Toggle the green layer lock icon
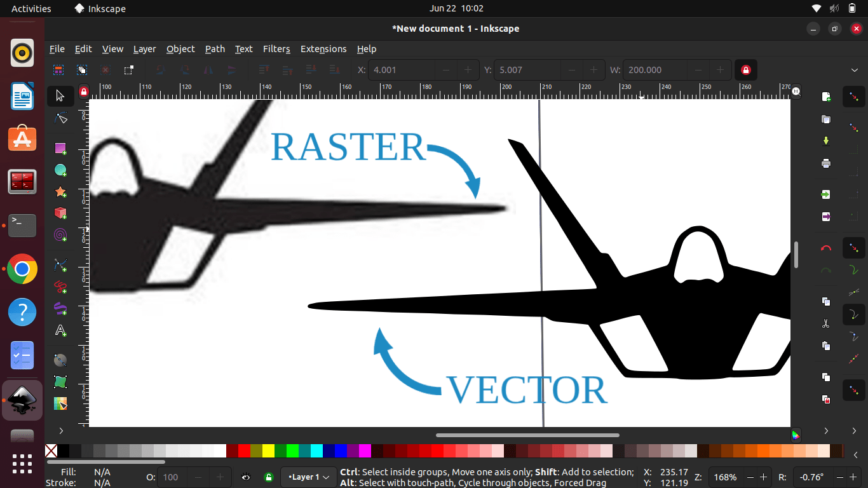The width and height of the screenshot is (868, 488). [x=269, y=477]
